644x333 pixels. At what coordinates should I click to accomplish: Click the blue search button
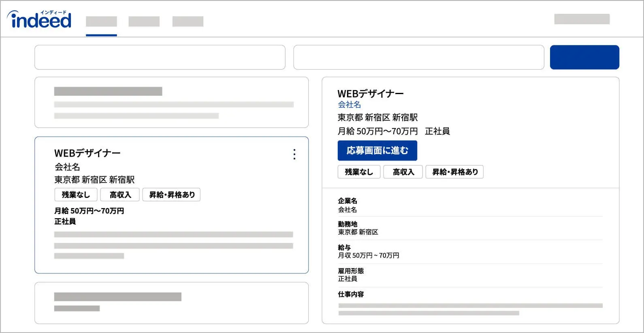pos(584,57)
